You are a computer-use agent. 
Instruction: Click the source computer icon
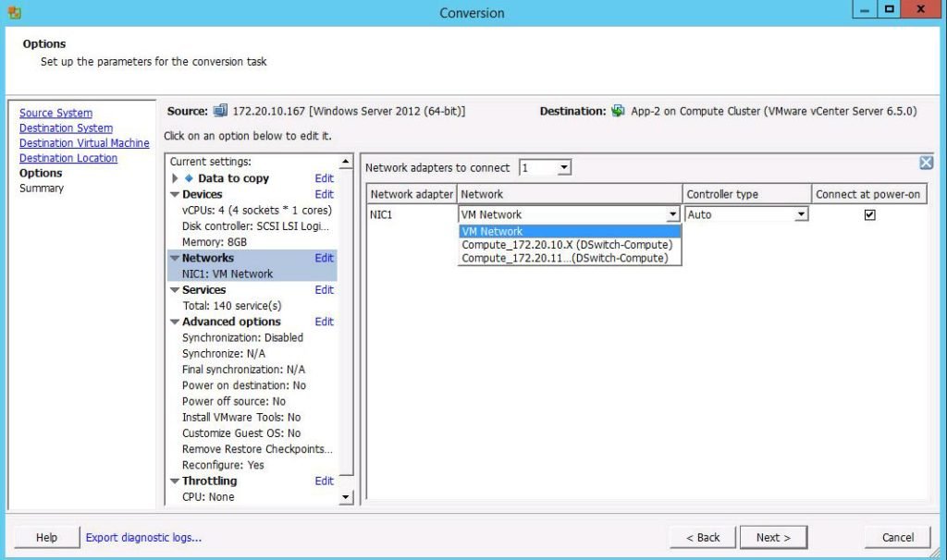point(220,111)
